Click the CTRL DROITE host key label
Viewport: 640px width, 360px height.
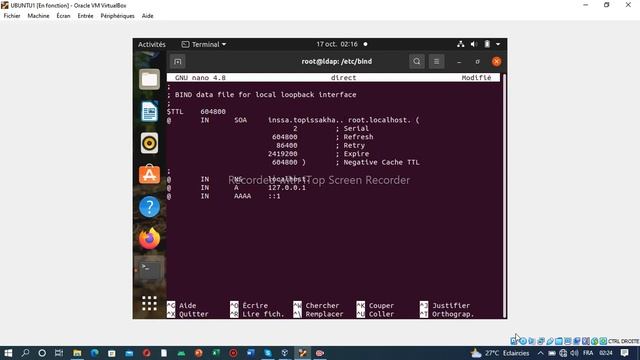point(623,341)
